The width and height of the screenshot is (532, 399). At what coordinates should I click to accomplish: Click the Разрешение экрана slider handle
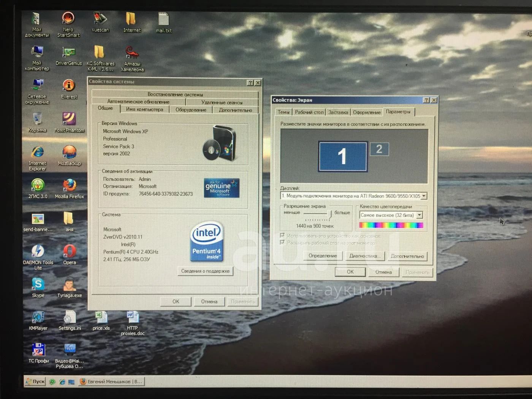(x=330, y=215)
